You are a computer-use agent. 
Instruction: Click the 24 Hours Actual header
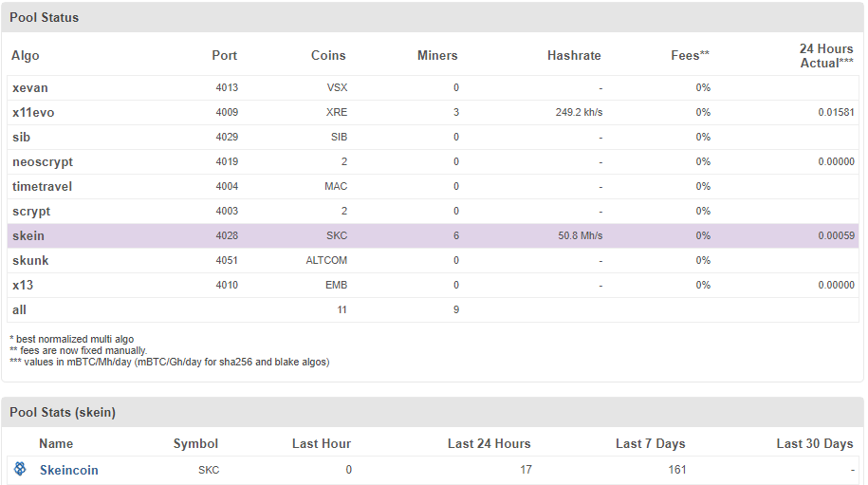825,55
